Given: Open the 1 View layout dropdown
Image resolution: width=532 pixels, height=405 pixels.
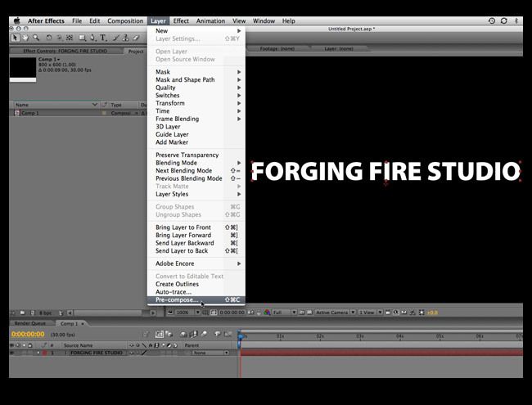Looking at the screenshot, I should [371, 313].
